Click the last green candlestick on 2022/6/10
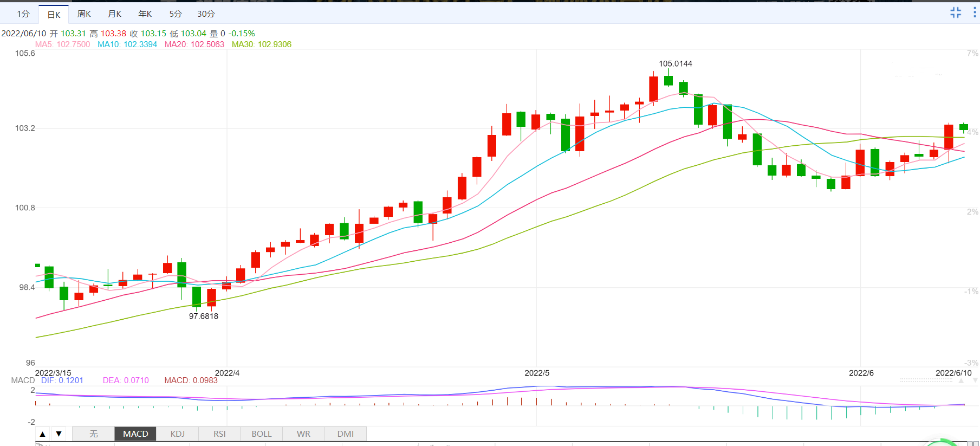Image resolution: width=980 pixels, height=446 pixels. (x=964, y=127)
